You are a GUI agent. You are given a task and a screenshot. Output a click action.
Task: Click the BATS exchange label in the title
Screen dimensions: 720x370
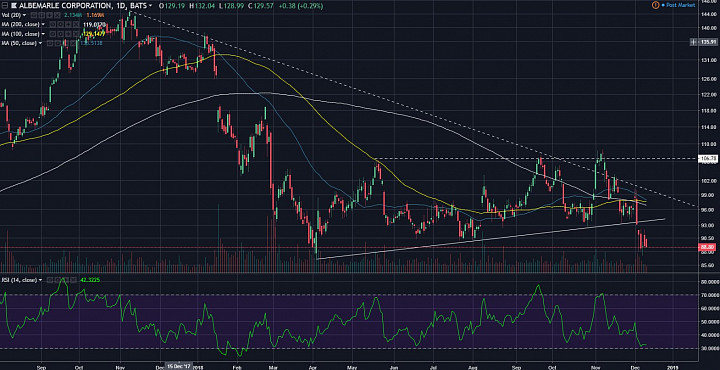click(138, 6)
